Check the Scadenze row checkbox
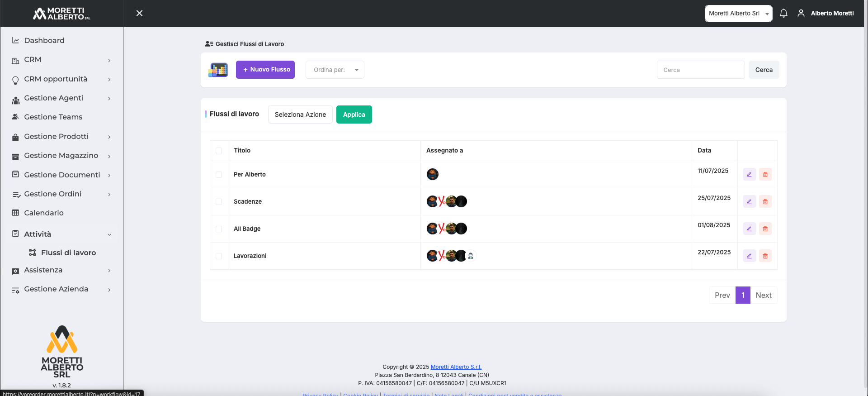Image resolution: width=868 pixels, height=396 pixels. (219, 202)
